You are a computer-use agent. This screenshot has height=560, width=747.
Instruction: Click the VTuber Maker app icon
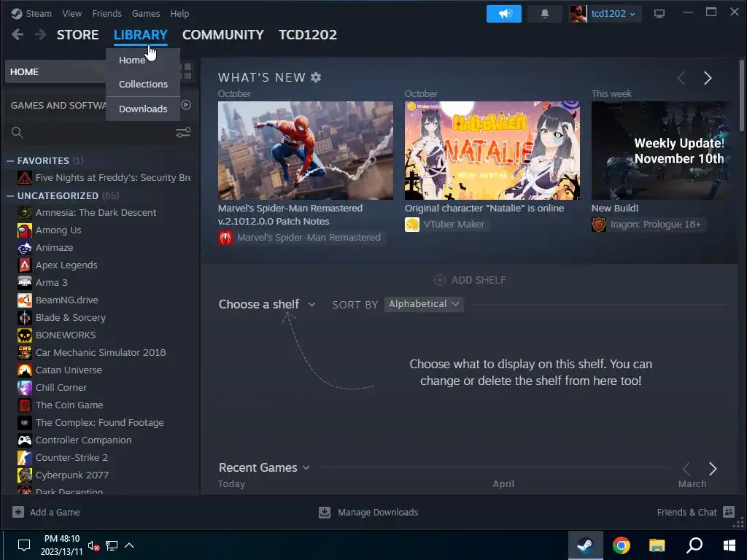point(412,225)
